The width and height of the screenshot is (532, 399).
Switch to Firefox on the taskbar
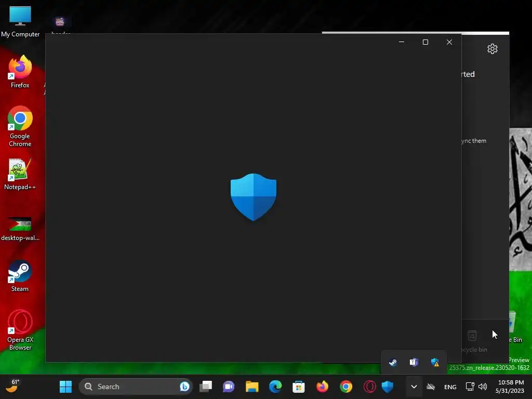(x=322, y=387)
